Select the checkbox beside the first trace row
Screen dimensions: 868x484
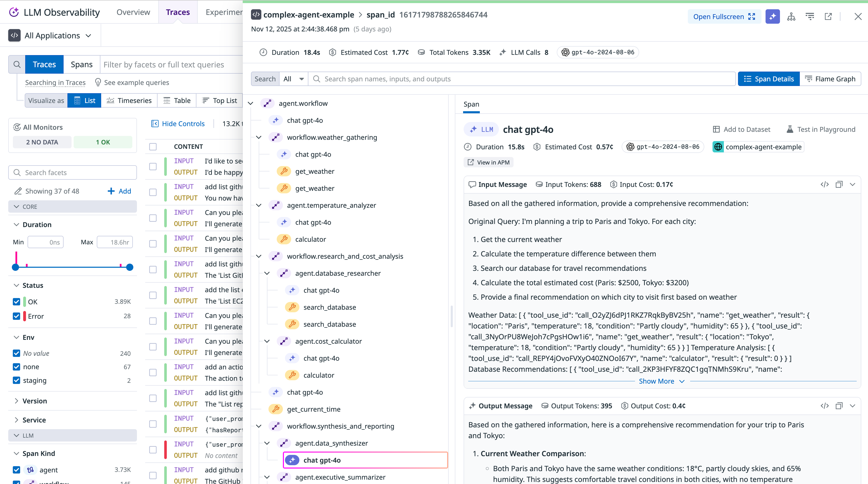[153, 166]
